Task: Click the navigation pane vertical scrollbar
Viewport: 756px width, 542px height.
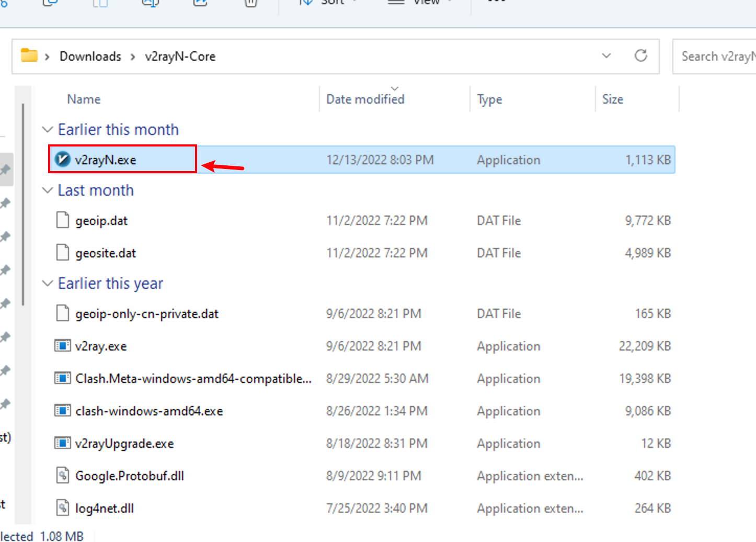Action: pos(23,204)
